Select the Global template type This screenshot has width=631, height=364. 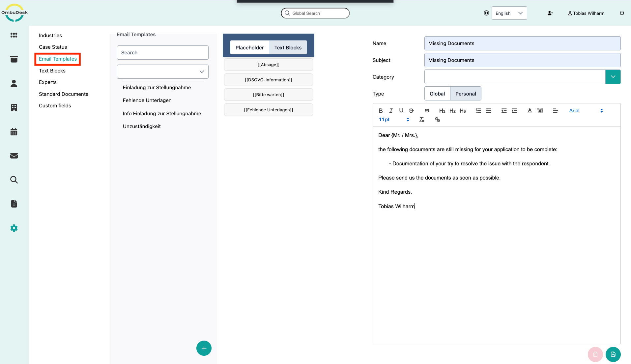(437, 94)
